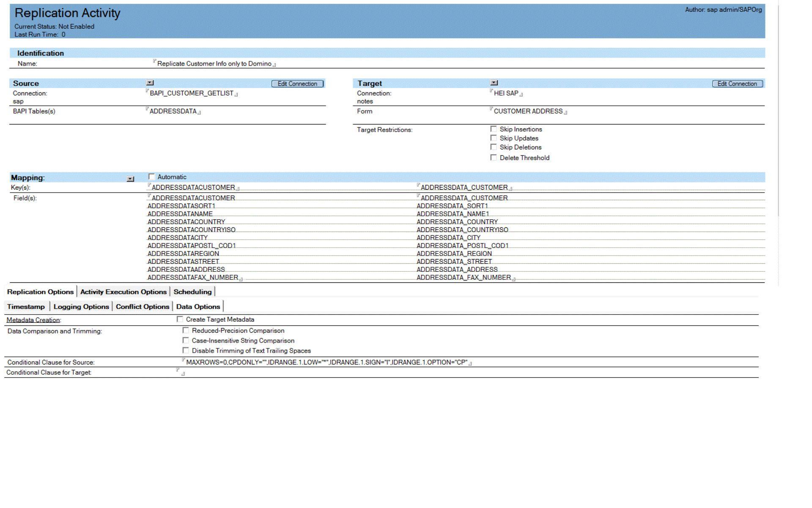Toggle Automatic mapping checkbox

coord(152,177)
